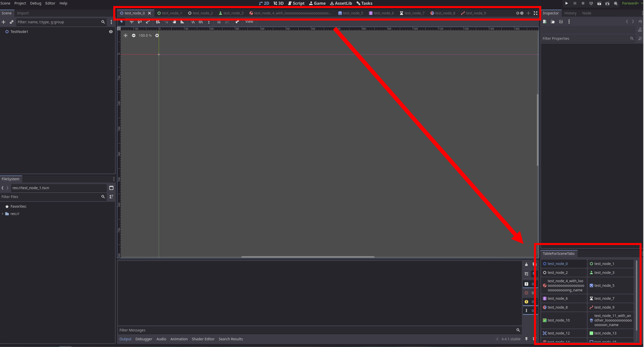Create a new resource in Inspector
The image size is (644, 347).
click(x=545, y=22)
